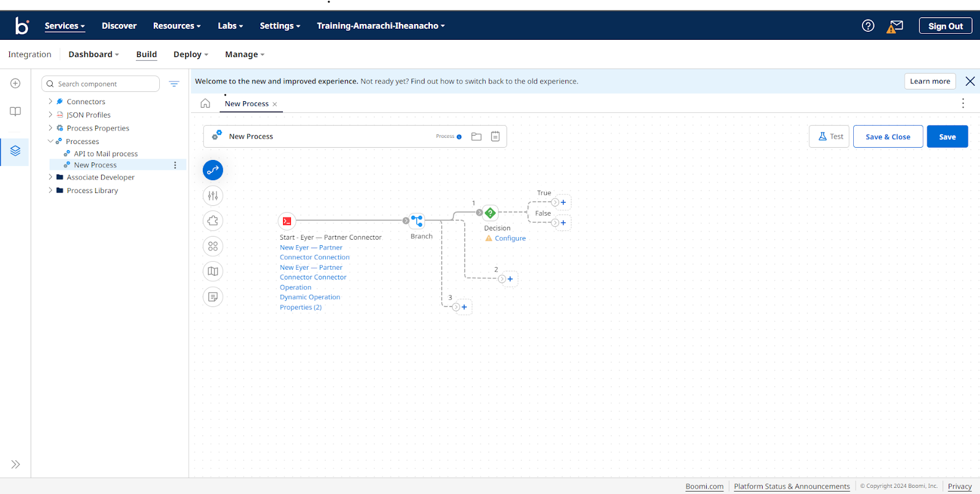Select the blue connectors shape palette icon
This screenshot has height=494, width=980.
tap(213, 170)
